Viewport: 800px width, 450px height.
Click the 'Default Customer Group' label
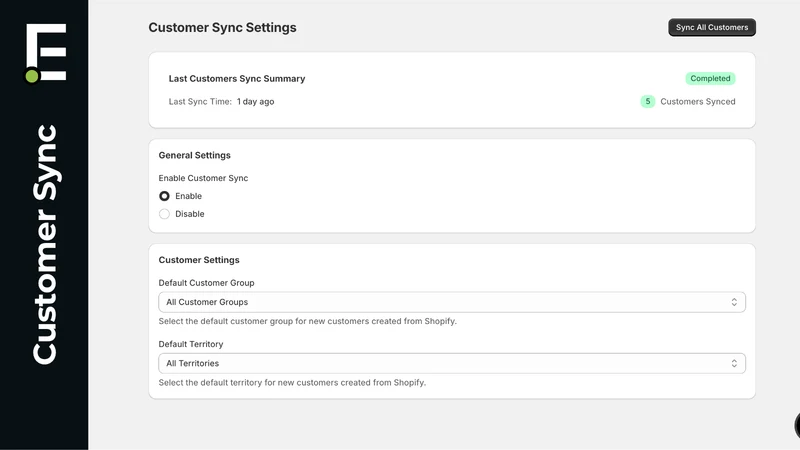(206, 283)
